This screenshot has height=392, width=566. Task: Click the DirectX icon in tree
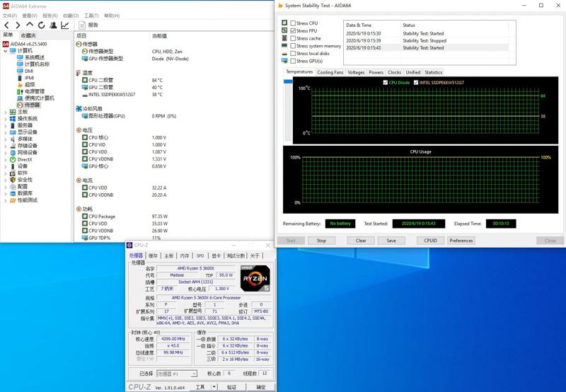pos(13,159)
